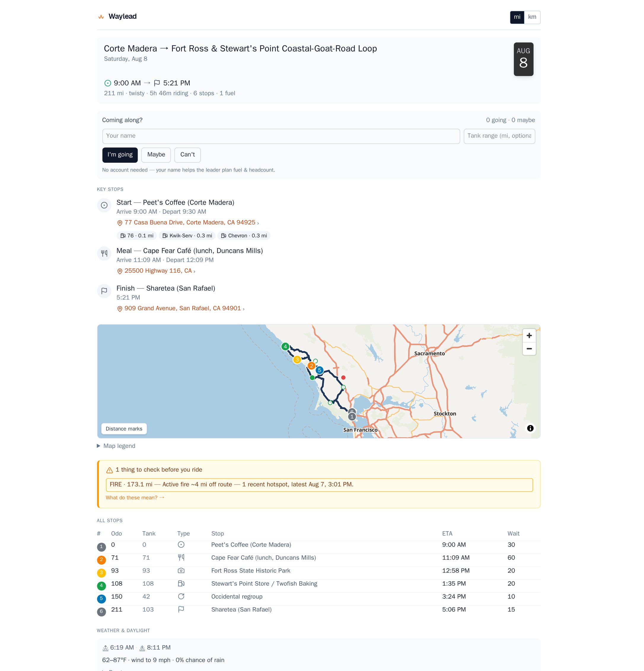This screenshot has height=671, width=644.
Task: Click the red fire hotspot dot on map
Action: 343,377
